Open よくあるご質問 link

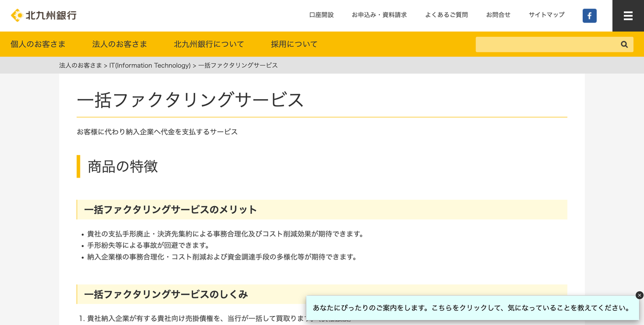click(x=446, y=15)
